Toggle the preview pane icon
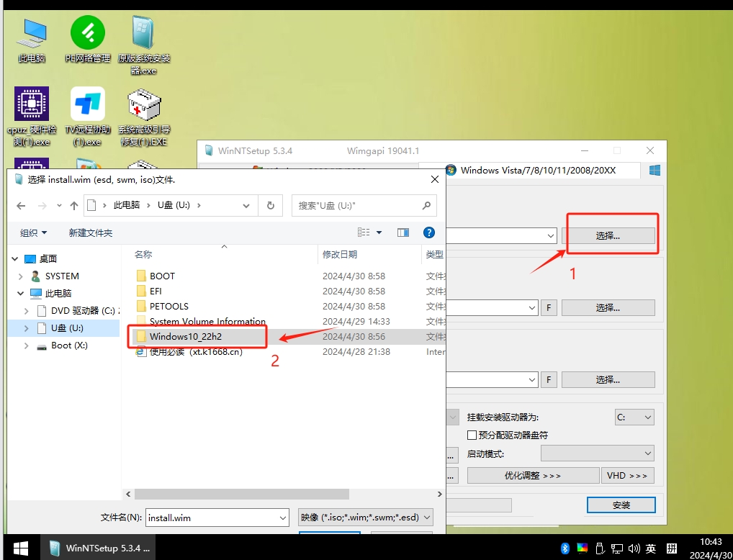The height and width of the screenshot is (560, 733). tap(403, 232)
